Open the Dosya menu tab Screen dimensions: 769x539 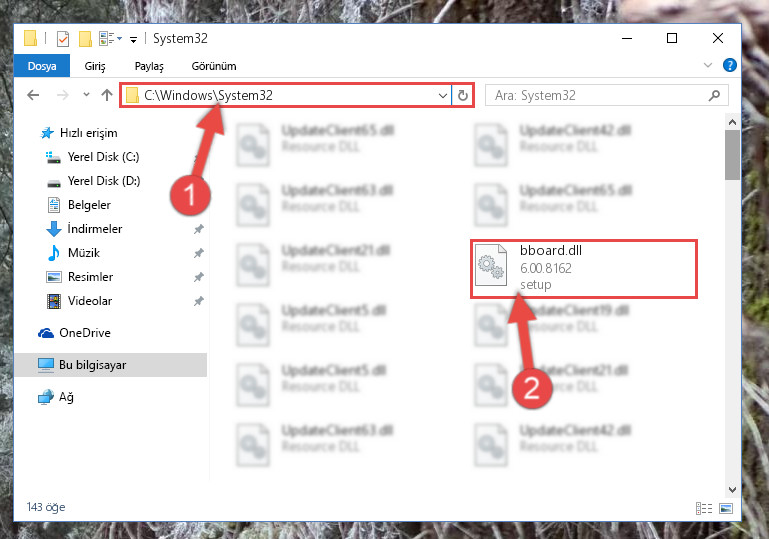[42, 66]
